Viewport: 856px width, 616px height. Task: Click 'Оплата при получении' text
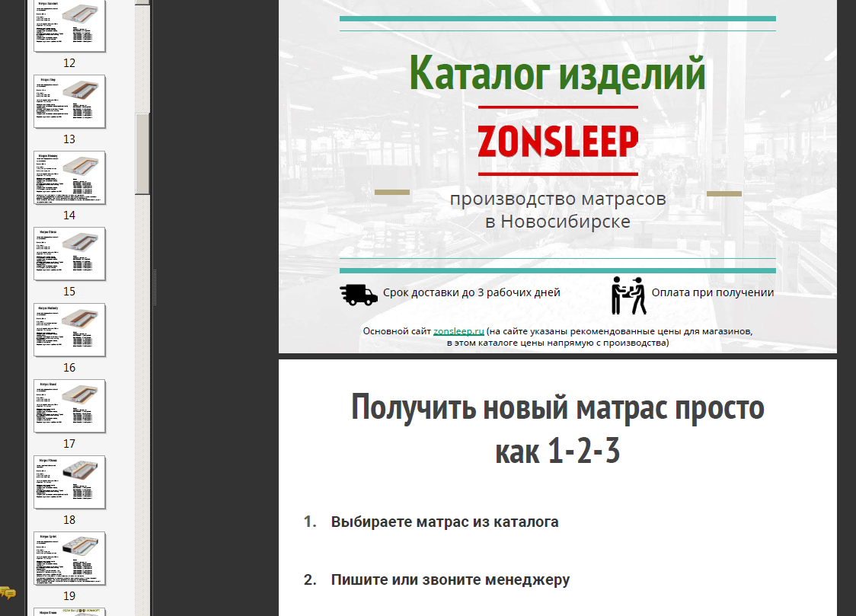(712, 292)
